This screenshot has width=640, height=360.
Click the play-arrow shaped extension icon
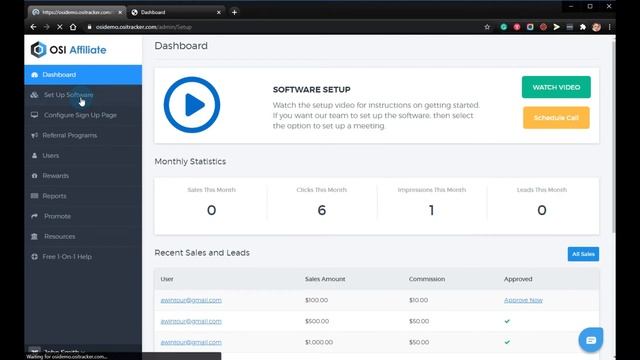coord(556,27)
